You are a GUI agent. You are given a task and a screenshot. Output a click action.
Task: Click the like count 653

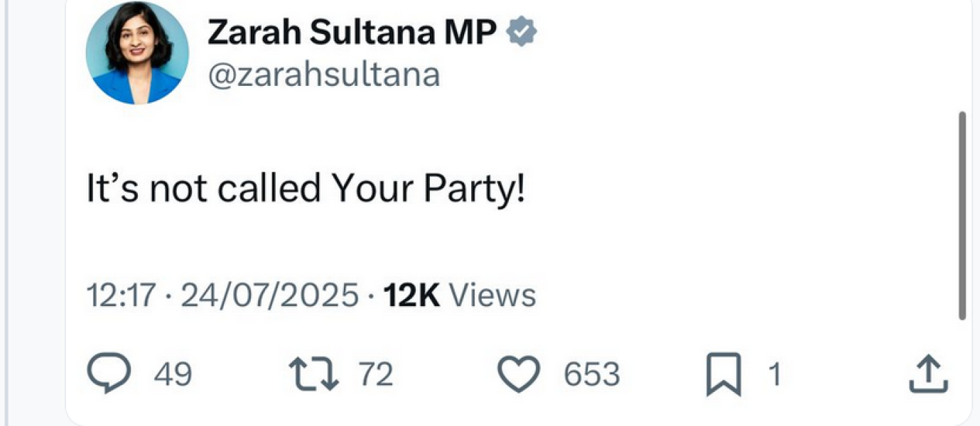[592, 375]
